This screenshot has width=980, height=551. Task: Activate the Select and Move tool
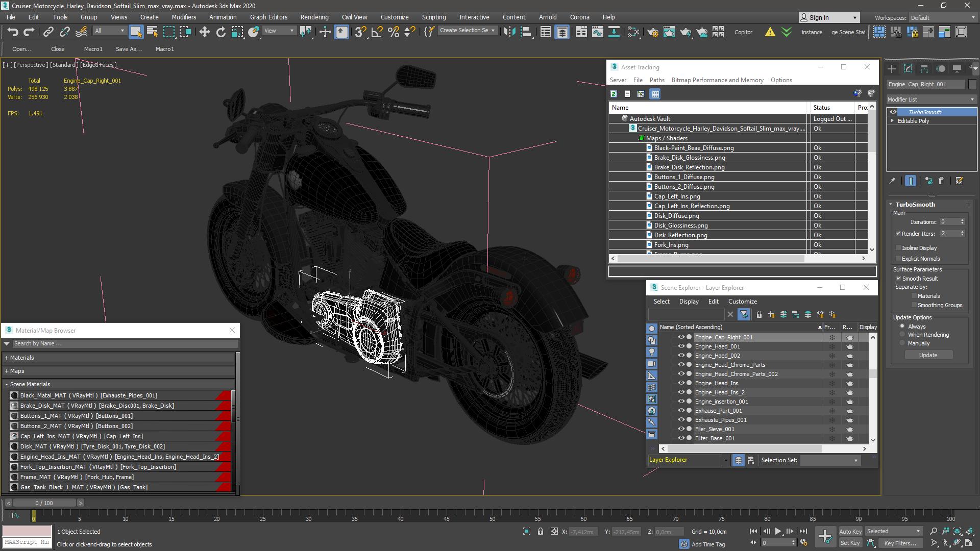click(204, 32)
